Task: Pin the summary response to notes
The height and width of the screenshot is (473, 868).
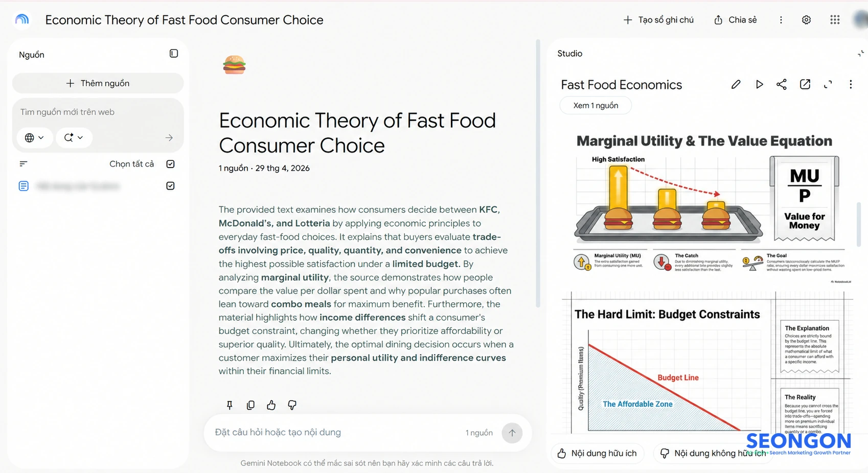Action: (230, 405)
